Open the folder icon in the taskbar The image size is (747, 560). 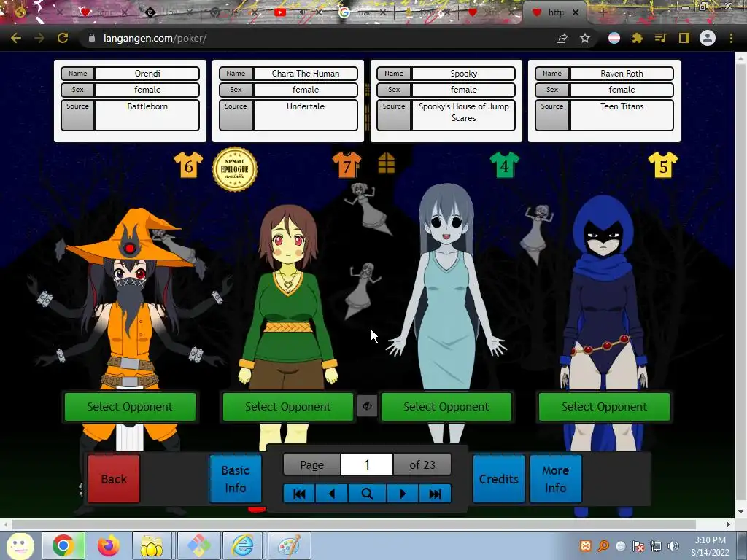click(152, 545)
